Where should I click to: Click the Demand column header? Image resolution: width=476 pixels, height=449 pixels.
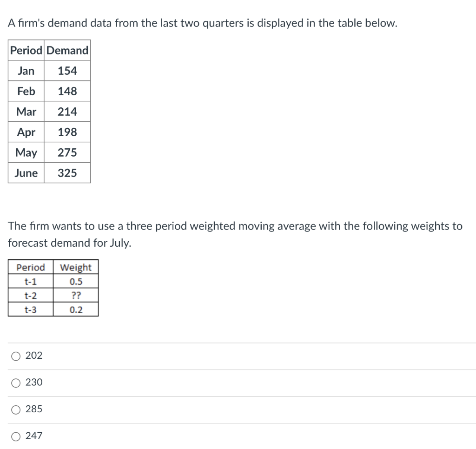(x=67, y=51)
